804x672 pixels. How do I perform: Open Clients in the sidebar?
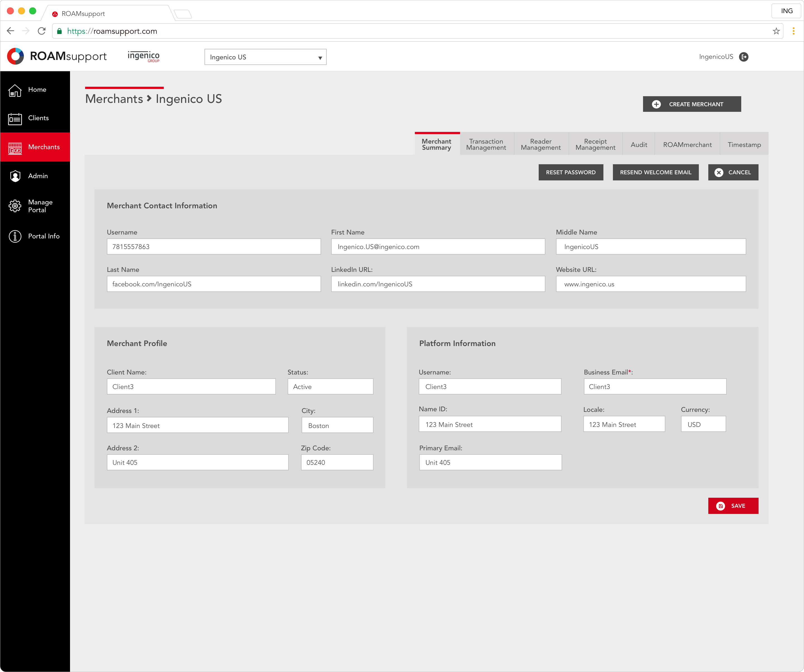(35, 119)
